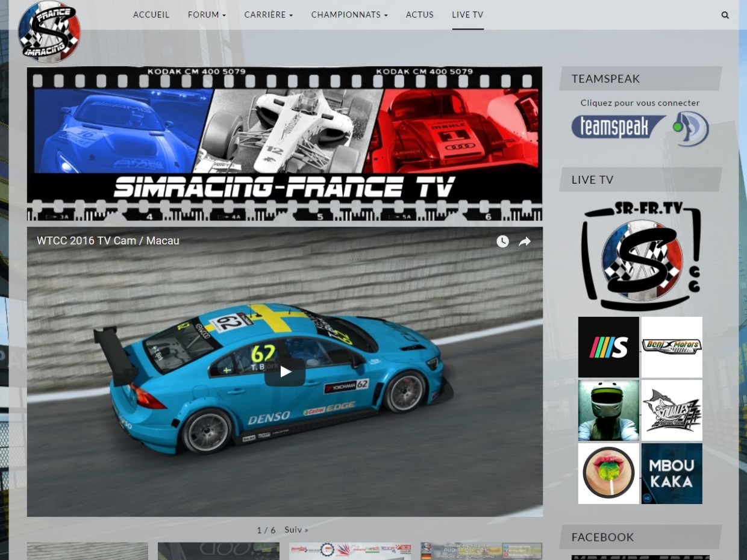Open the TeamSpeak connect logo
The height and width of the screenshot is (560, 747).
click(640, 128)
